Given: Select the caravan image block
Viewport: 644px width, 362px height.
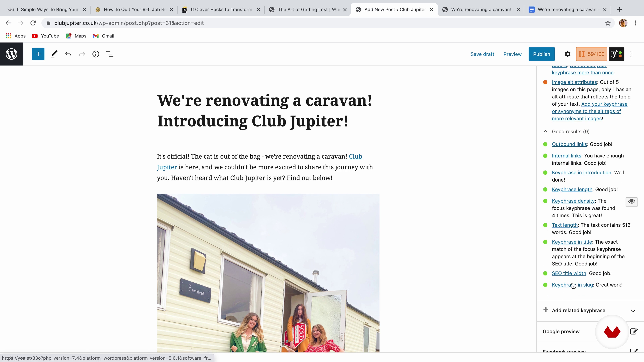Looking at the screenshot, I should 268,273.
